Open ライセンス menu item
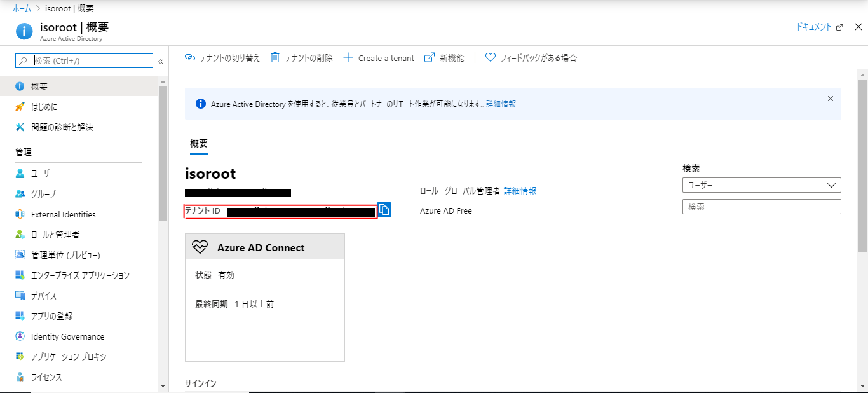868x393 pixels. [x=79, y=377]
